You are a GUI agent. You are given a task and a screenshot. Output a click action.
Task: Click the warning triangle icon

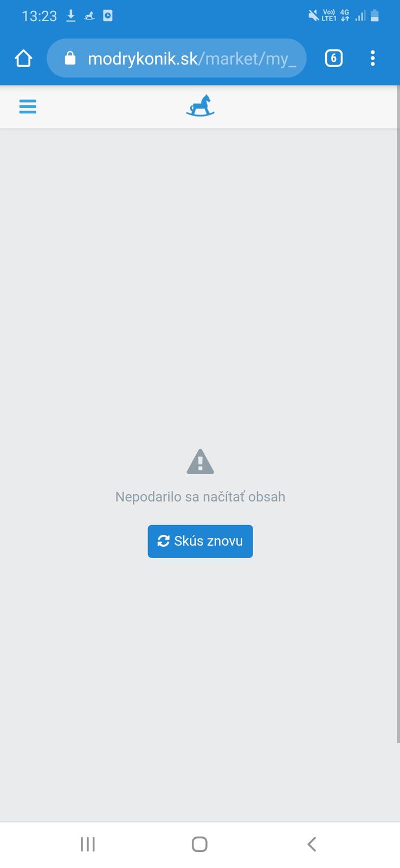[x=200, y=462]
